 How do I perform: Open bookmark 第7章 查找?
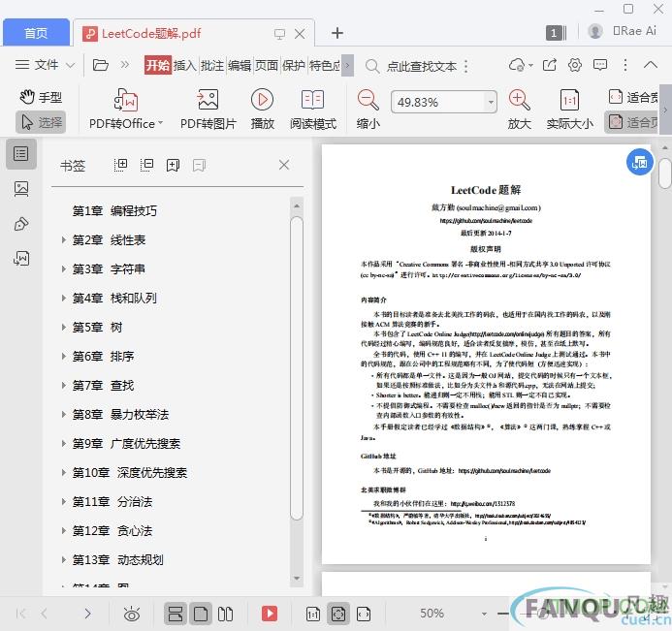(x=104, y=386)
